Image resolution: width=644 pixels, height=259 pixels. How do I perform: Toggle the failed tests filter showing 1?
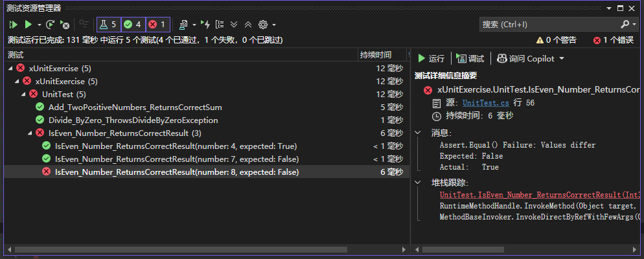(157, 25)
